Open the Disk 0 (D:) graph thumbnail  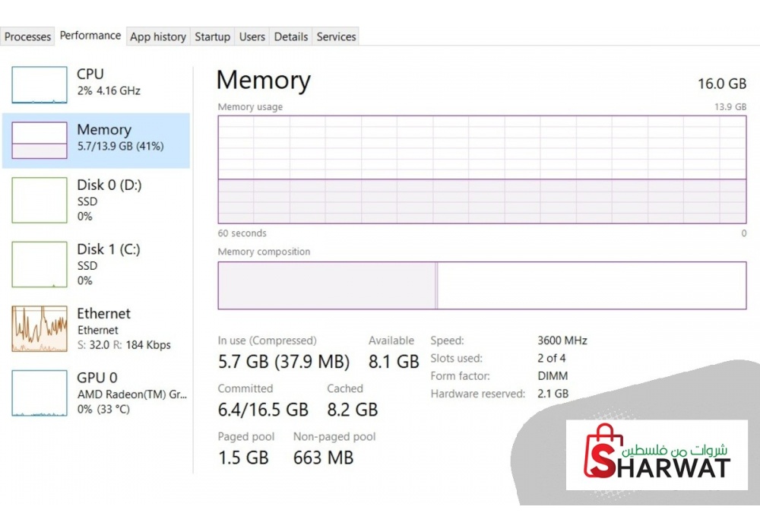[40, 200]
